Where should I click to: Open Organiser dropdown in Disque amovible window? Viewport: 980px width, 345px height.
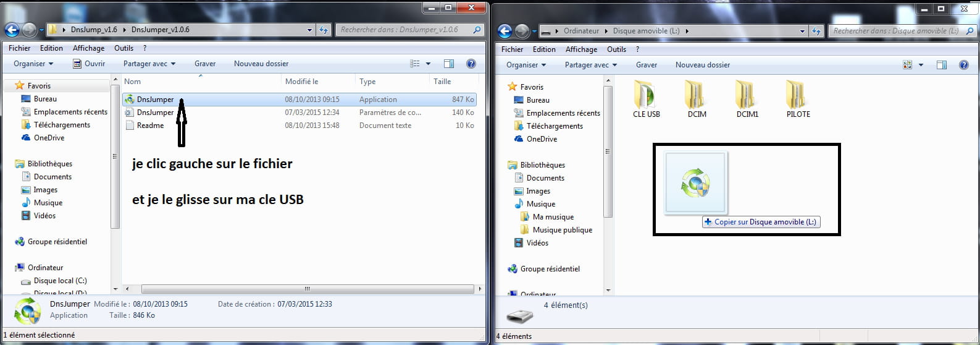point(526,65)
